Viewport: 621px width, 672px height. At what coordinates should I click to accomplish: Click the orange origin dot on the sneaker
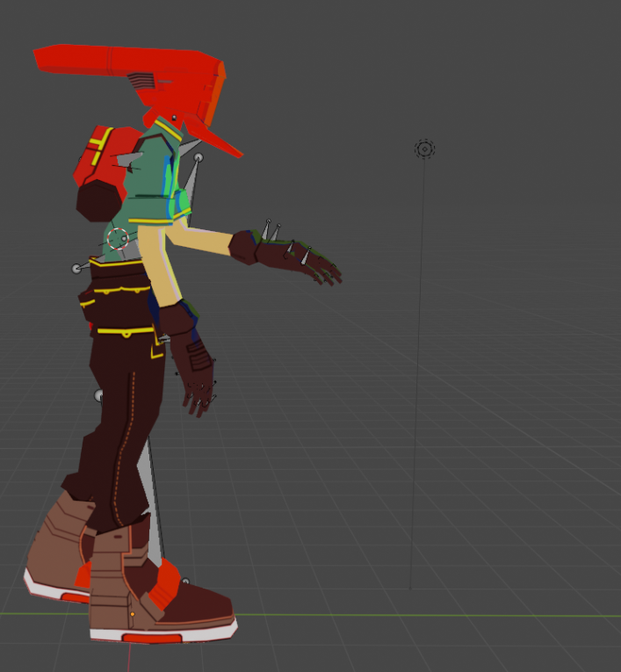click(133, 614)
